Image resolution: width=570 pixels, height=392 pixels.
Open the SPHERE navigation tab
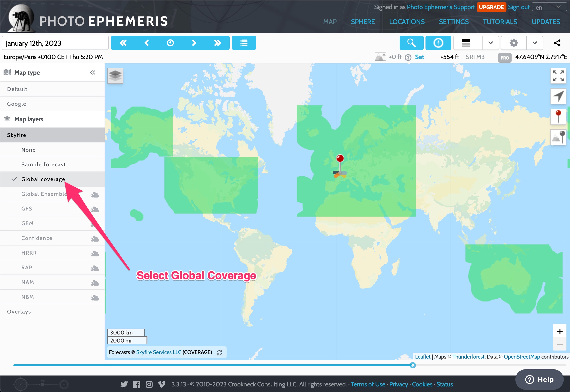362,22
